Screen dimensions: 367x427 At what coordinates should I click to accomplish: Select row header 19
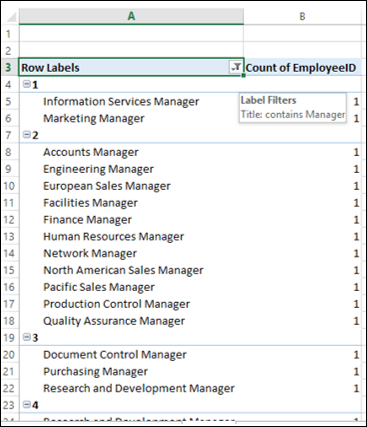pyautogui.click(x=9, y=337)
